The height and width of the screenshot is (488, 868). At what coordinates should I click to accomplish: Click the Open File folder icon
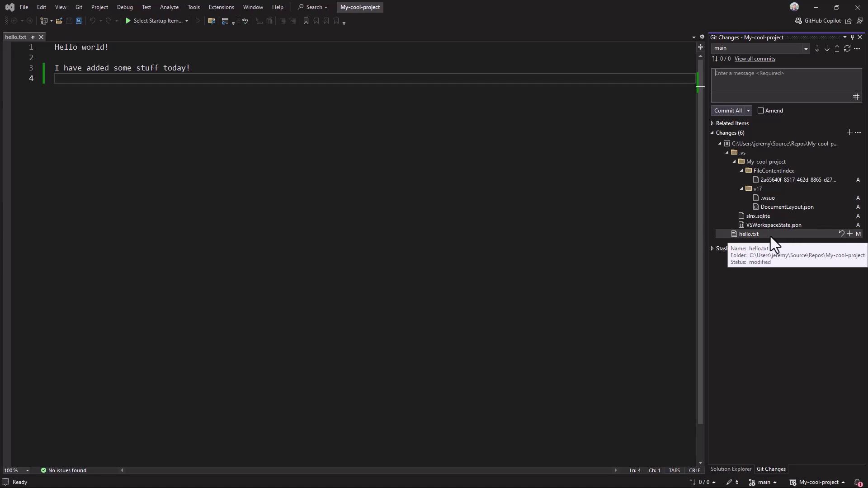pos(59,21)
